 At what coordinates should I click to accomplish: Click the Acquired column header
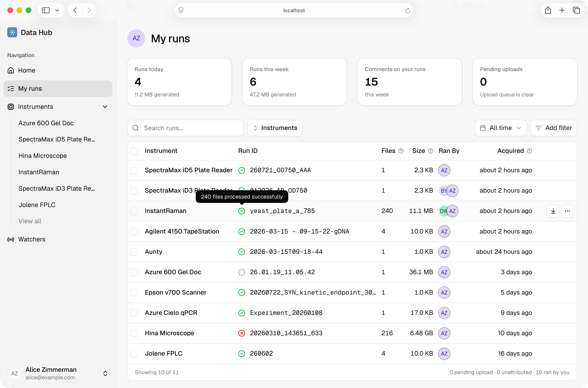[510, 151]
